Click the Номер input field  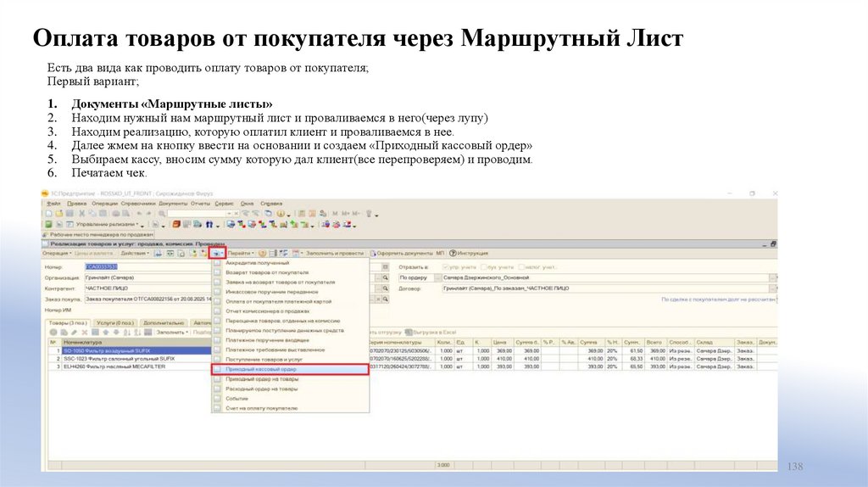point(147,267)
